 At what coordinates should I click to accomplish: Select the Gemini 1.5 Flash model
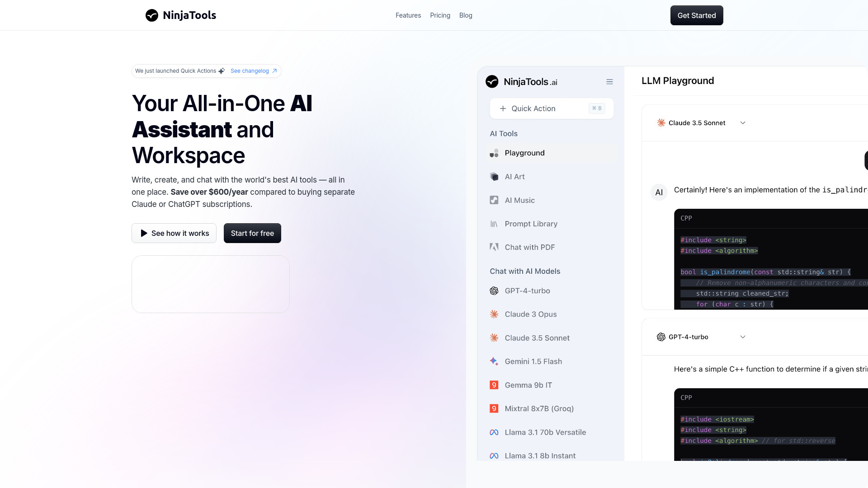533,361
